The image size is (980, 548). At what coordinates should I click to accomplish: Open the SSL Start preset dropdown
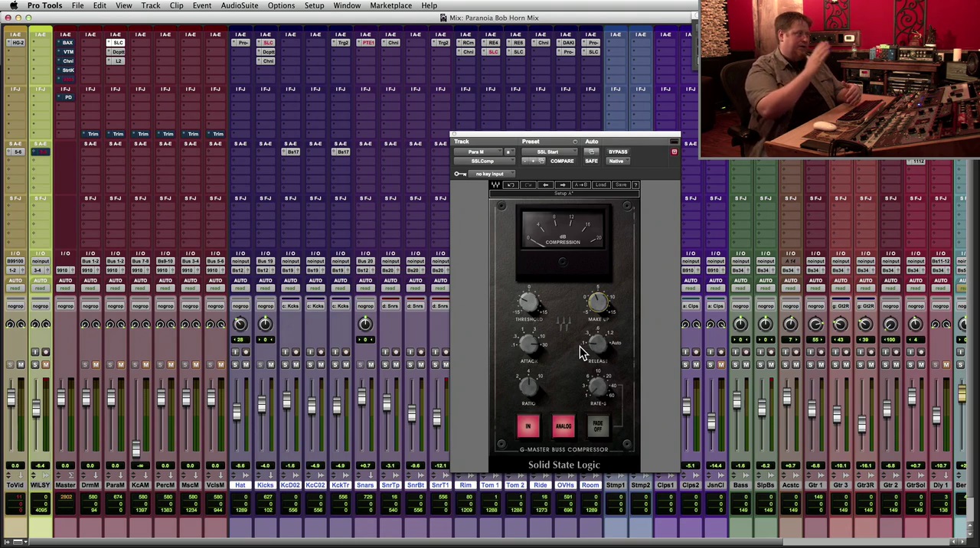coord(550,152)
